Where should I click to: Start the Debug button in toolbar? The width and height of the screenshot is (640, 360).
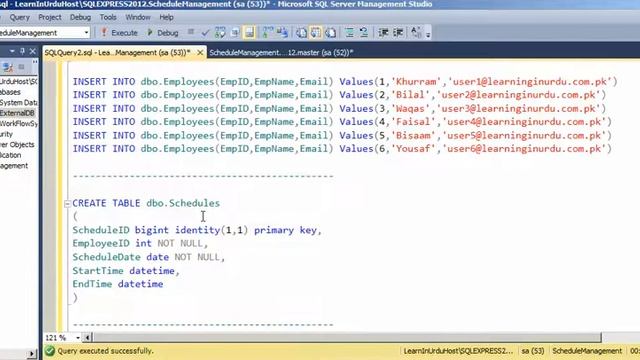point(162,33)
